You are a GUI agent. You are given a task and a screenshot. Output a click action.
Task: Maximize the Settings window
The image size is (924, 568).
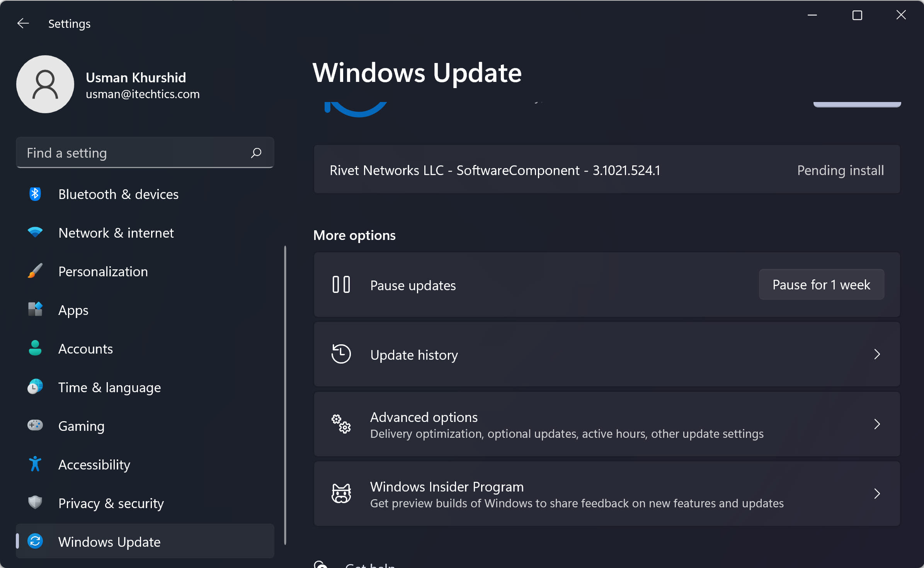point(857,15)
